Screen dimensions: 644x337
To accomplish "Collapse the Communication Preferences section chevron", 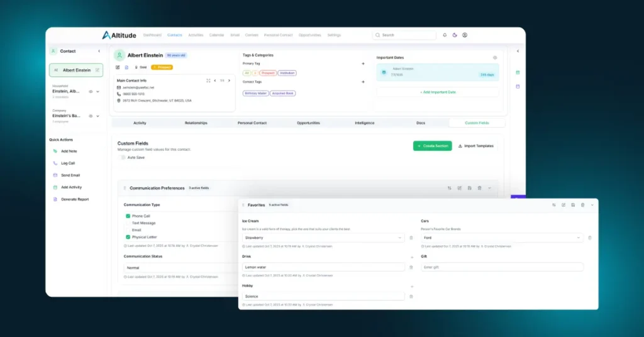I will (x=489, y=188).
